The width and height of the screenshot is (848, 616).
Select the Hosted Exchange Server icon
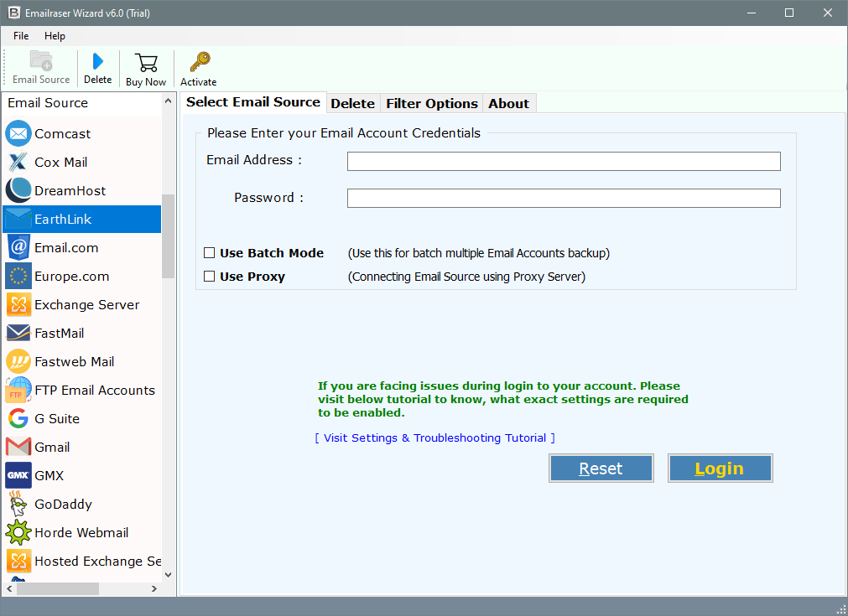coord(18,562)
